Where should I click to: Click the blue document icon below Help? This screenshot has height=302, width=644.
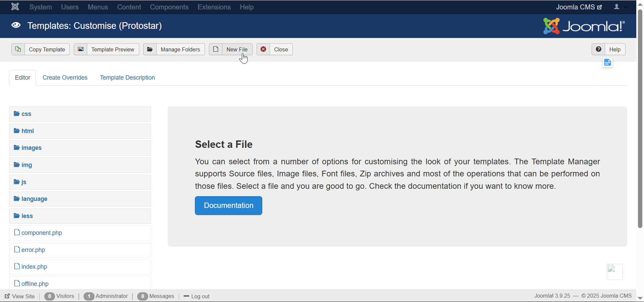pyautogui.click(x=607, y=62)
